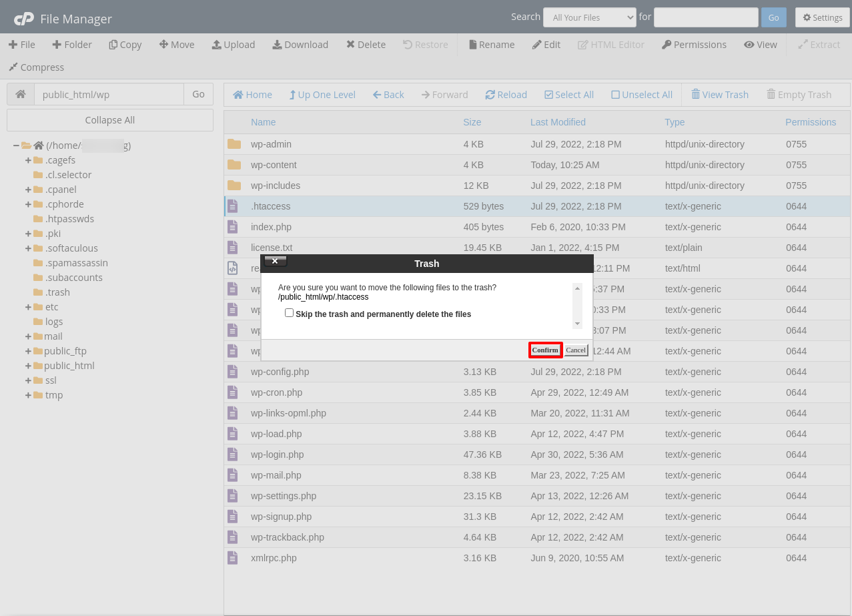The width and height of the screenshot is (852, 616).
Task: Click the wp-content folder icon
Action: click(x=234, y=165)
